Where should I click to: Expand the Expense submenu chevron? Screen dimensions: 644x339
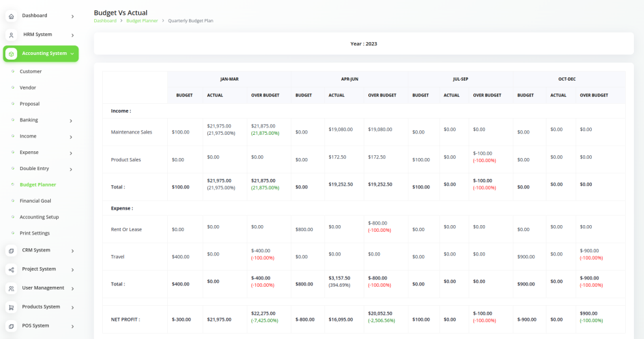pyautogui.click(x=71, y=153)
